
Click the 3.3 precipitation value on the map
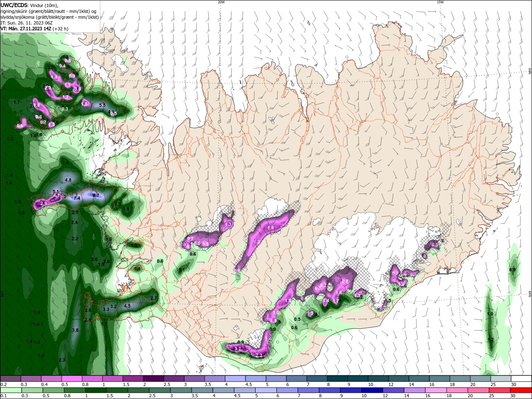click(x=106, y=309)
